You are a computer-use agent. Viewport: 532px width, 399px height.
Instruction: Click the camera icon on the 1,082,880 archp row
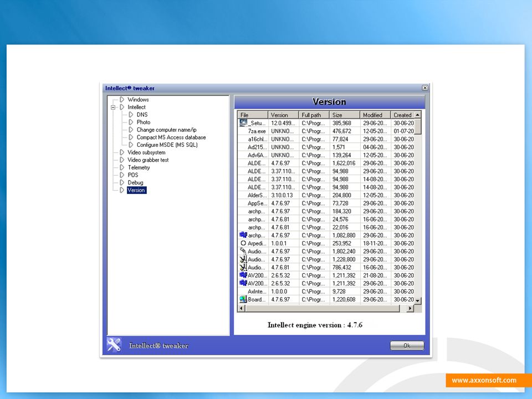click(x=243, y=235)
